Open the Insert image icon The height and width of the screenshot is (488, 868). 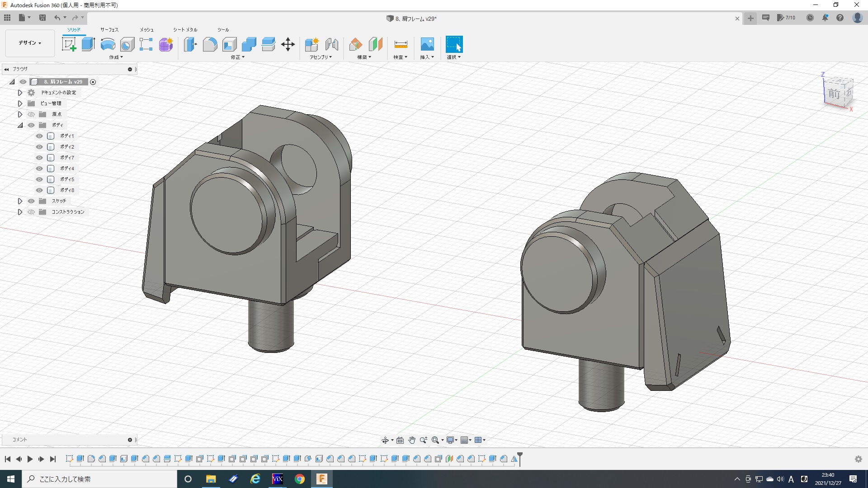(427, 44)
